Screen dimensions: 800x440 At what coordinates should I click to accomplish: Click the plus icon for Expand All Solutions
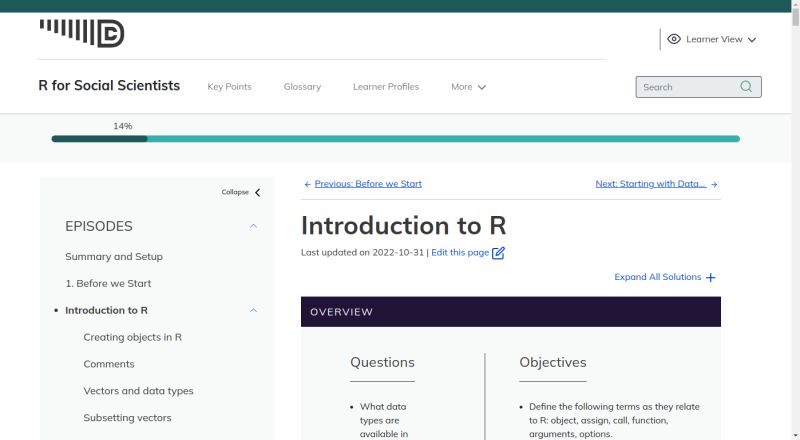[x=711, y=277]
